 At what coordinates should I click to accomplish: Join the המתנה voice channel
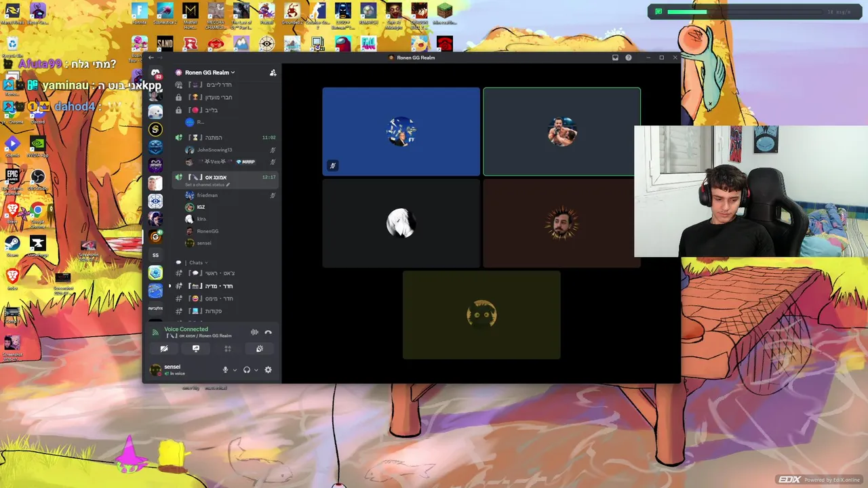pyautogui.click(x=226, y=138)
